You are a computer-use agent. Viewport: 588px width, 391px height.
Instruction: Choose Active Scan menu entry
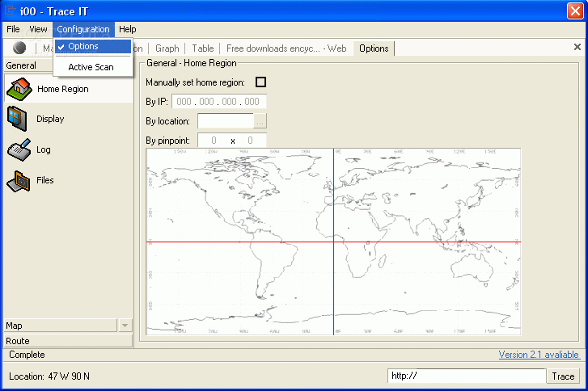(93, 67)
